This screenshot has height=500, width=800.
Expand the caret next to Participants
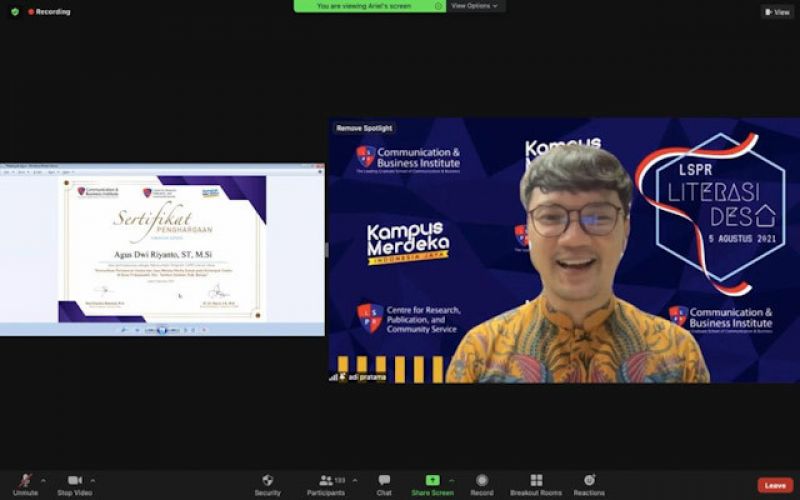click(x=355, y=481)
